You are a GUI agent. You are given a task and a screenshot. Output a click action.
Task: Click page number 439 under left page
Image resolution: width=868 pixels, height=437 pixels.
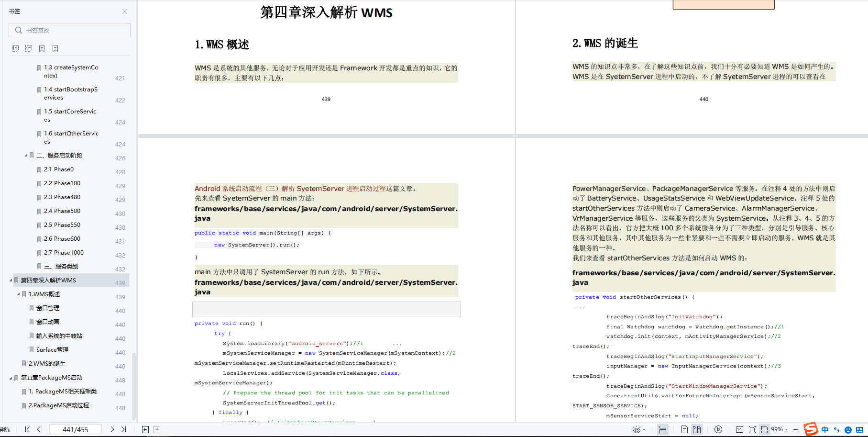click(326, 99)
